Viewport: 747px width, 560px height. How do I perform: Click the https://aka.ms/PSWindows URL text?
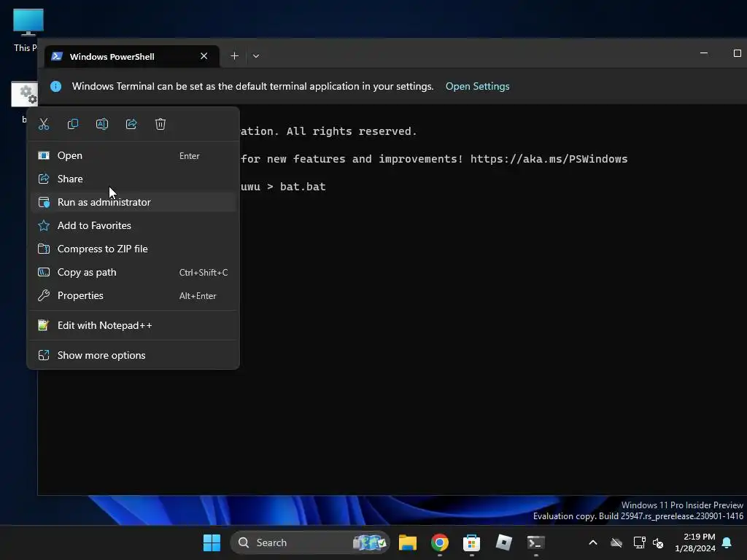(x=549, y=159)
